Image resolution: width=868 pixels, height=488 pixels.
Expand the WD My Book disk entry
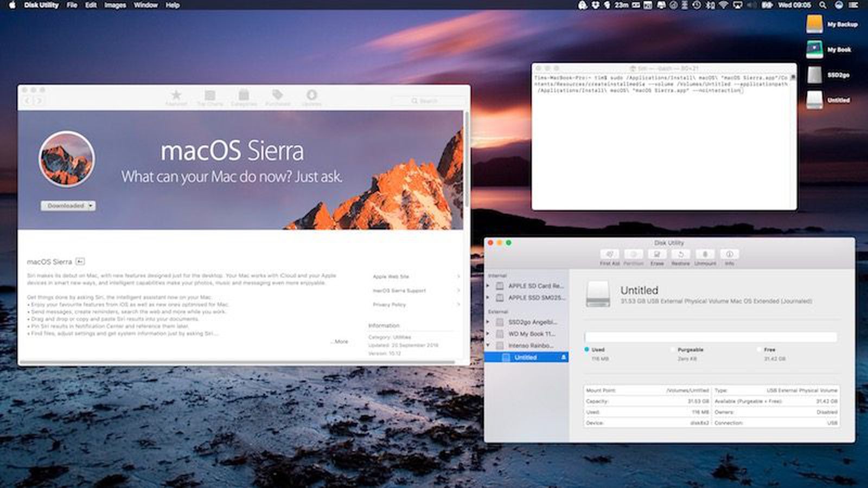click(488, 334)
